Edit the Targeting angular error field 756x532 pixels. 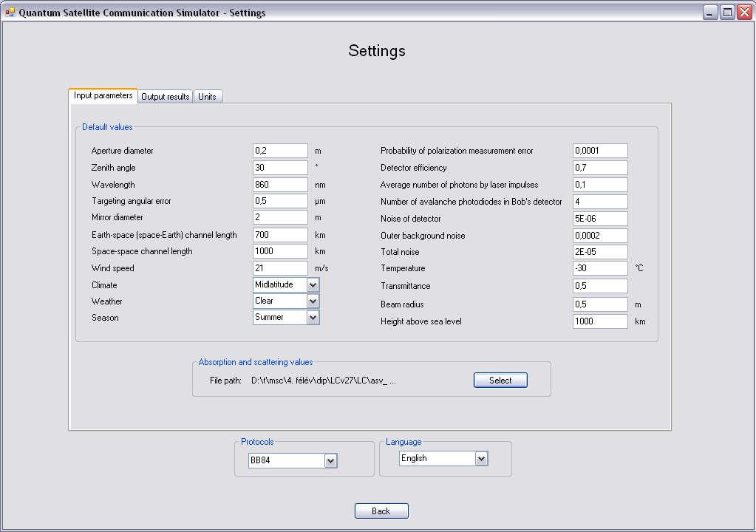click(280, 200)
